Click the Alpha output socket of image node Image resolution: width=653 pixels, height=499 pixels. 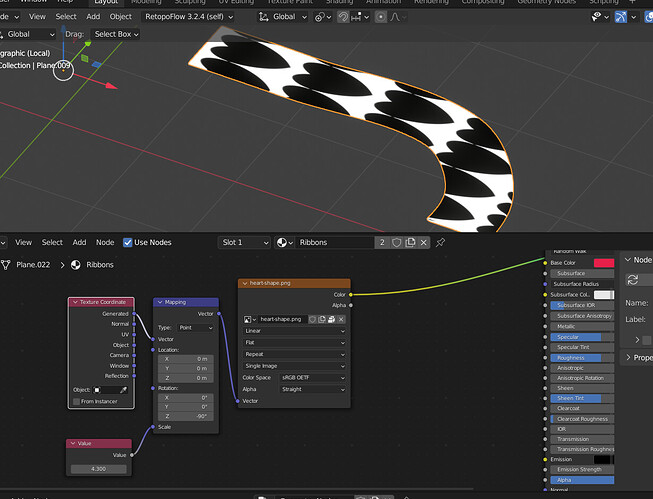tap(351, 305)
